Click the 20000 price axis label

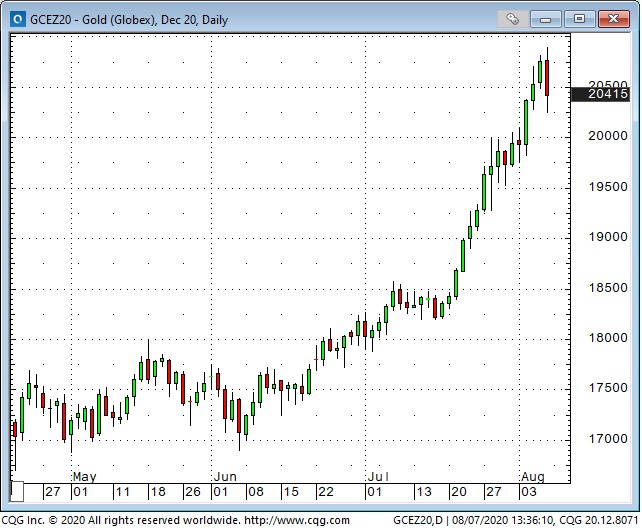point(608,136)
